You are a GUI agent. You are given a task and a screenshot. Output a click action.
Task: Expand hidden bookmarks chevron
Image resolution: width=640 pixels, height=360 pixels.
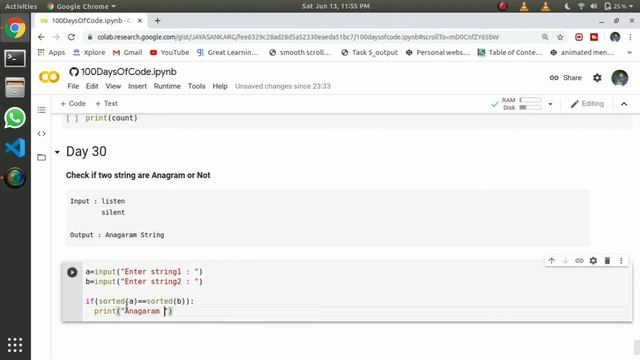coord(629,53)
